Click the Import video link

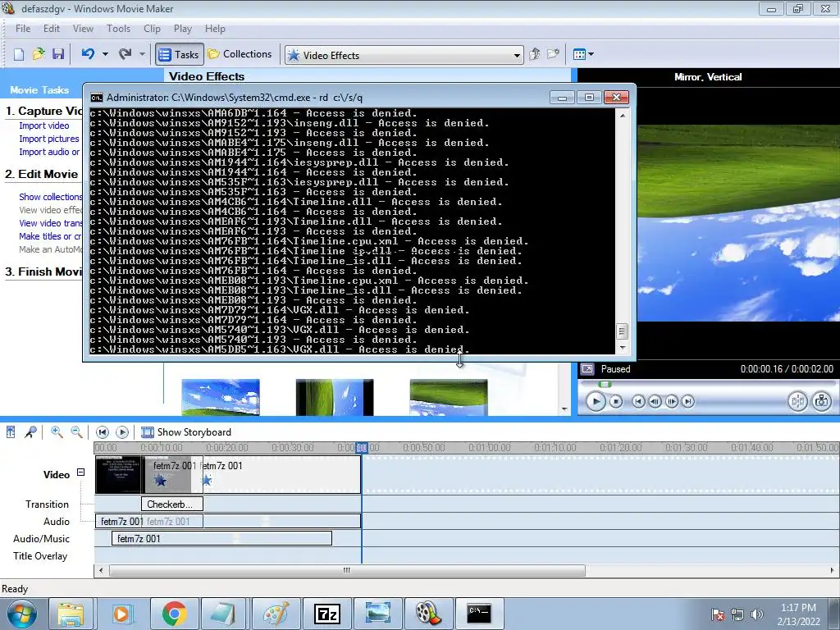(x=44, y=126)
